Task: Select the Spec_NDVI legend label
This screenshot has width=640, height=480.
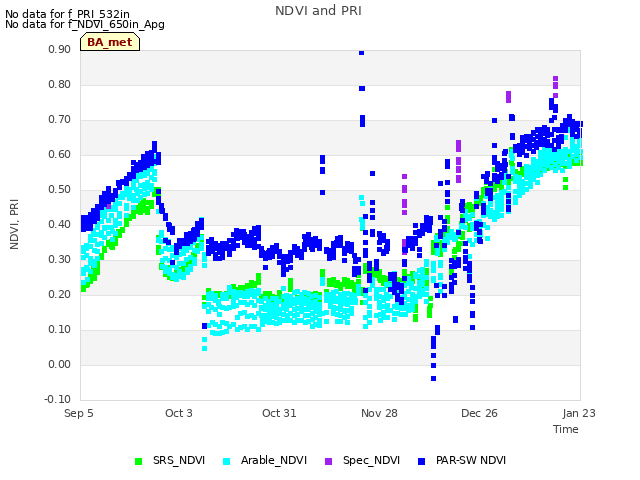Action: 371,460
